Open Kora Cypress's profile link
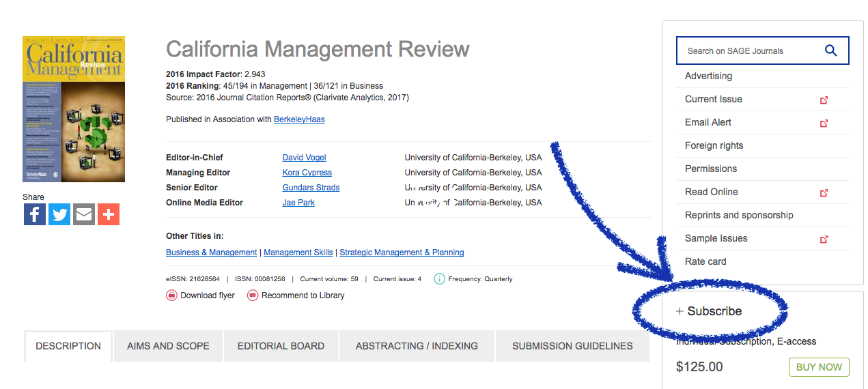 307,173
